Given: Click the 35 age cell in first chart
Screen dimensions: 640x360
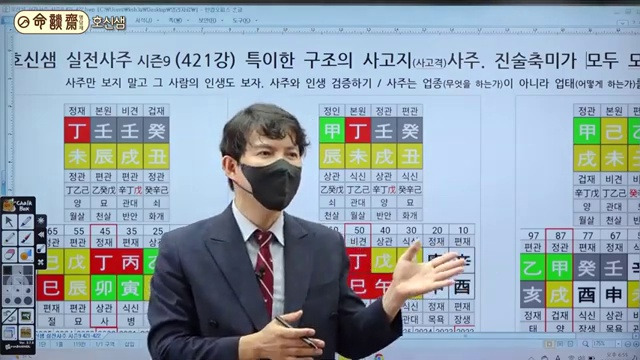Looking at the screenshot, I should click(131, 231).
